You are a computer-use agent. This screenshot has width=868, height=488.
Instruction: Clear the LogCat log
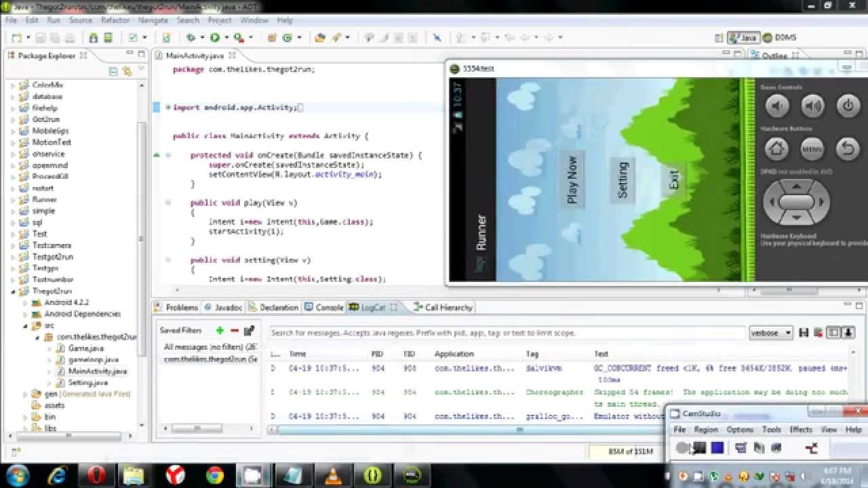(x=818, y=333)
